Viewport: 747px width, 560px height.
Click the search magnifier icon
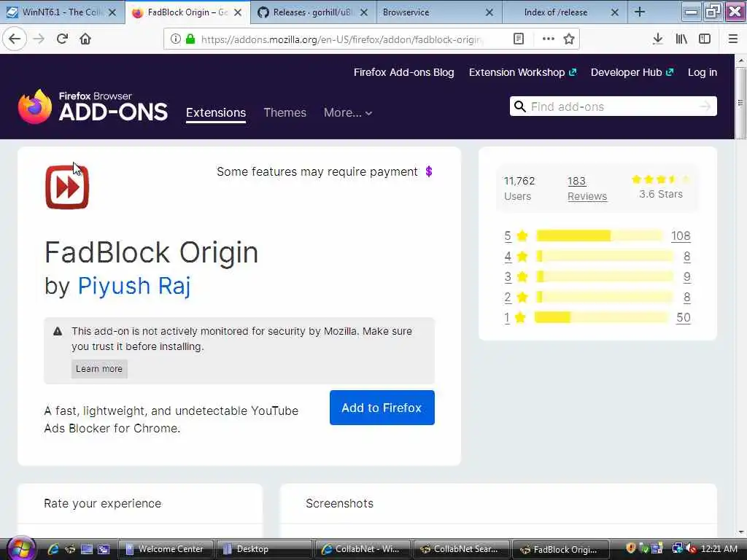click(520, 106)
